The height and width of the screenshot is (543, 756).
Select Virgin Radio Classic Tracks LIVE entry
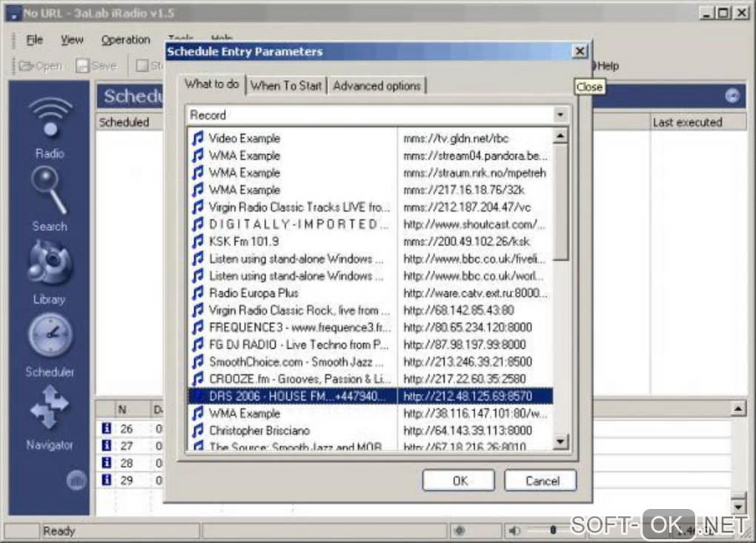370,207
